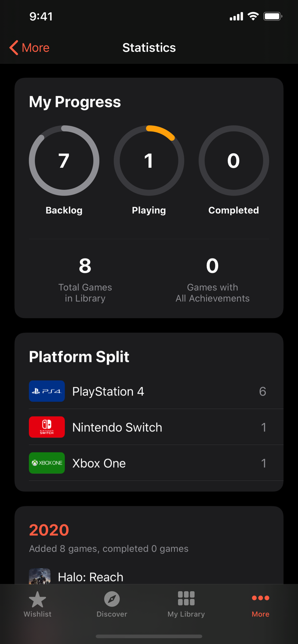298x644 pixels.
Task: Tap the PlayStation 4 platform row
Action: point(149,391)
